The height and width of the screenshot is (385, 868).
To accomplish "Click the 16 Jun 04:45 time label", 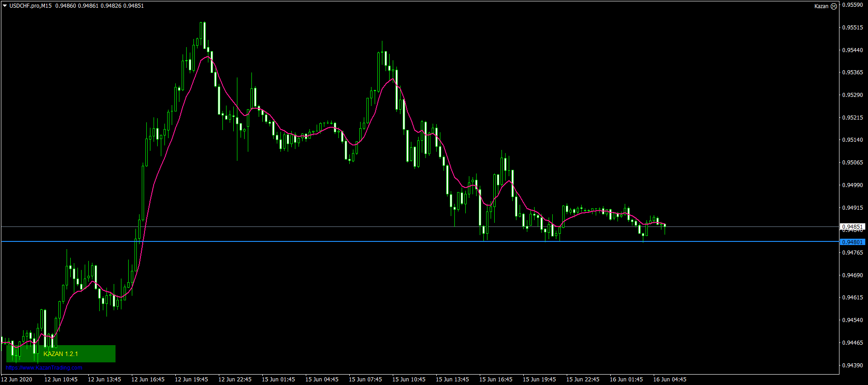I will pos(670,380).
